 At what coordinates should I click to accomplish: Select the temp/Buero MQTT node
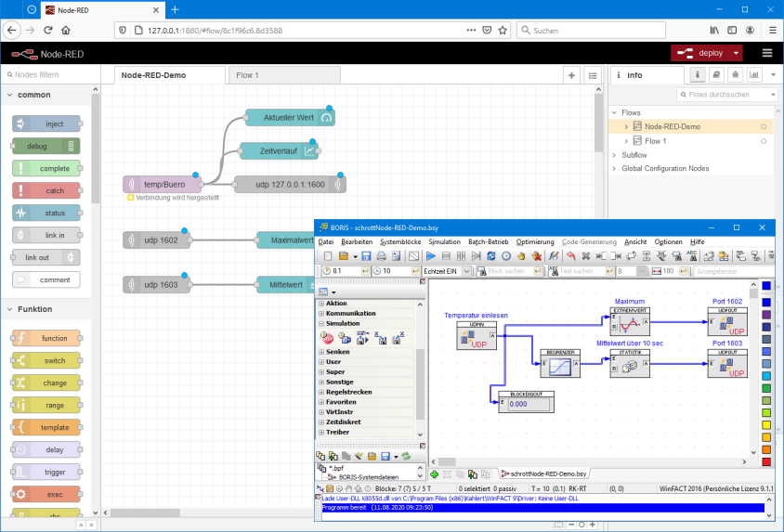point(163,185)
